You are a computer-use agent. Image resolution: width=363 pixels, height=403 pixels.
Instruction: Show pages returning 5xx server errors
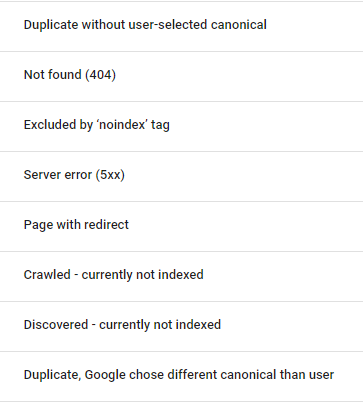(181, 176)
